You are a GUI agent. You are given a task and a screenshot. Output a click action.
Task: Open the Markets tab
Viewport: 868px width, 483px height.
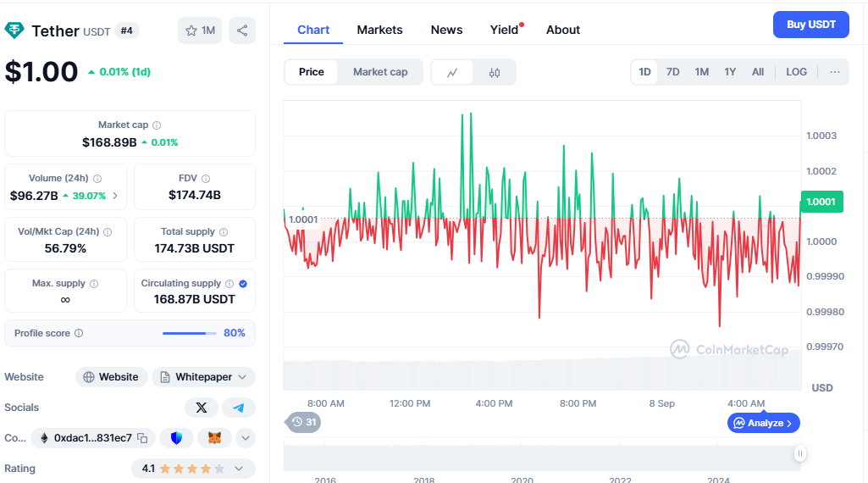tap(379, 30)
